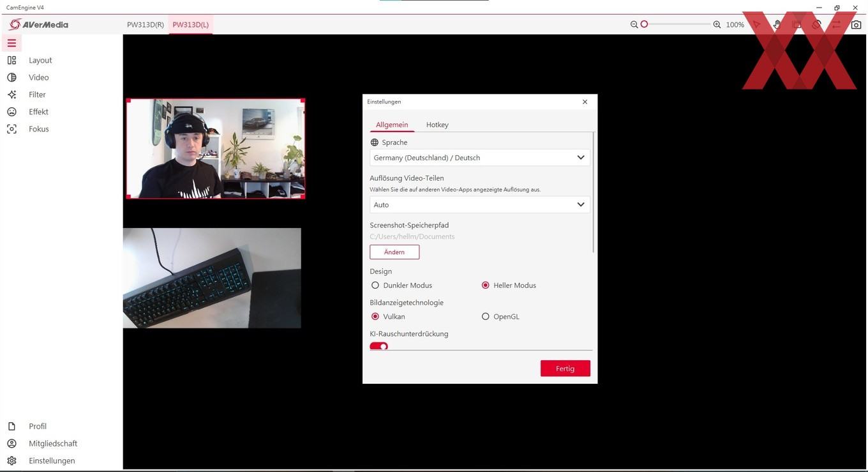Choose the Vulkan display technology

(375, 317)
